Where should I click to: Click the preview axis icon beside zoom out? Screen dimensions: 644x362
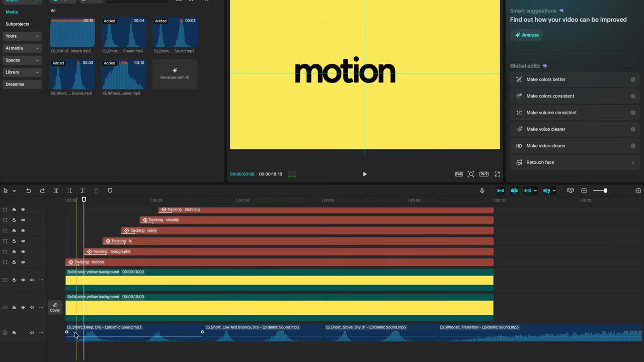tap(570, 191)
